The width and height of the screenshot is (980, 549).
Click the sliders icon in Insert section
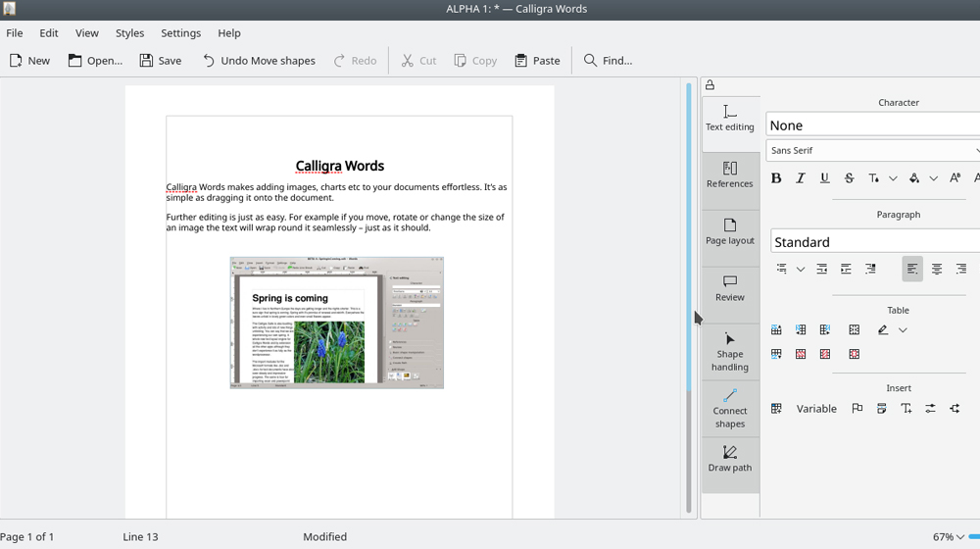(931, 408)
